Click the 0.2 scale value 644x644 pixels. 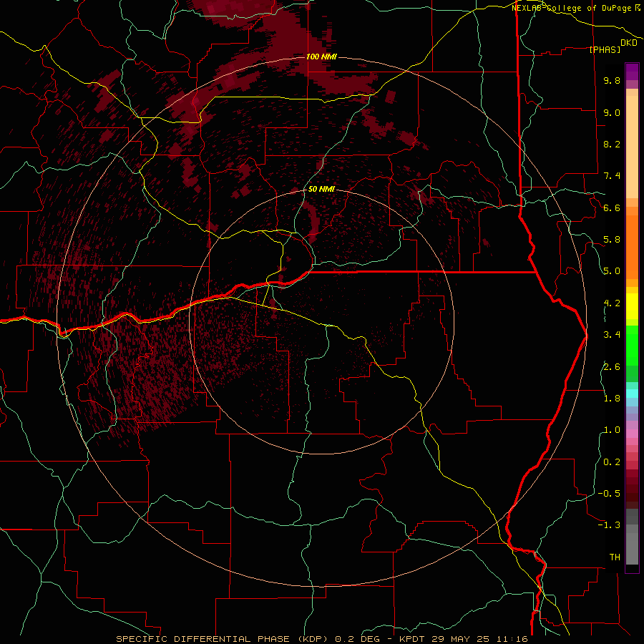click(612, 462)
